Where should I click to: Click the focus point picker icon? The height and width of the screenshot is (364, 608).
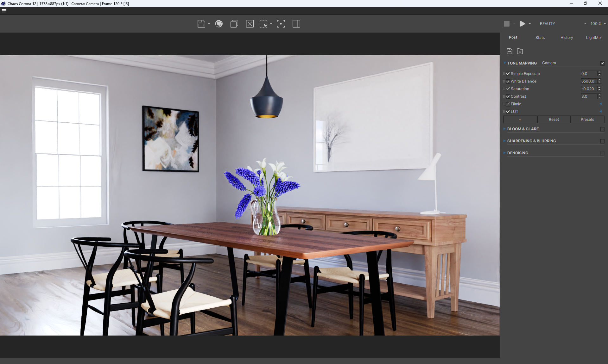281,24
